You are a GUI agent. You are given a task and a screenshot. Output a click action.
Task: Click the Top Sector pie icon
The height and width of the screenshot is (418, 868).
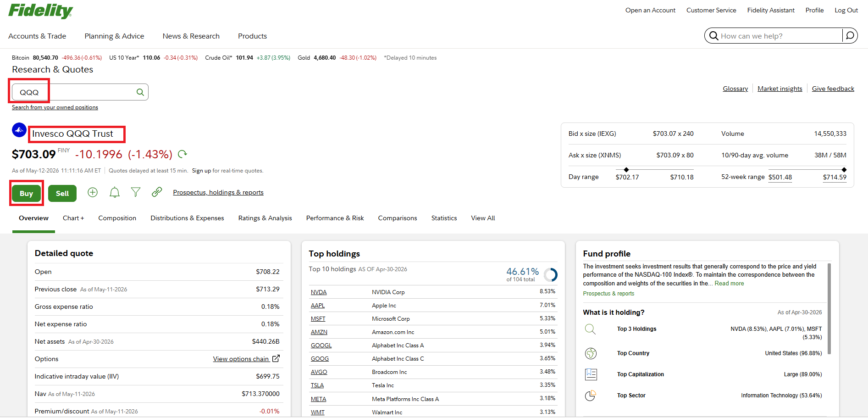[x=591, y=396]
